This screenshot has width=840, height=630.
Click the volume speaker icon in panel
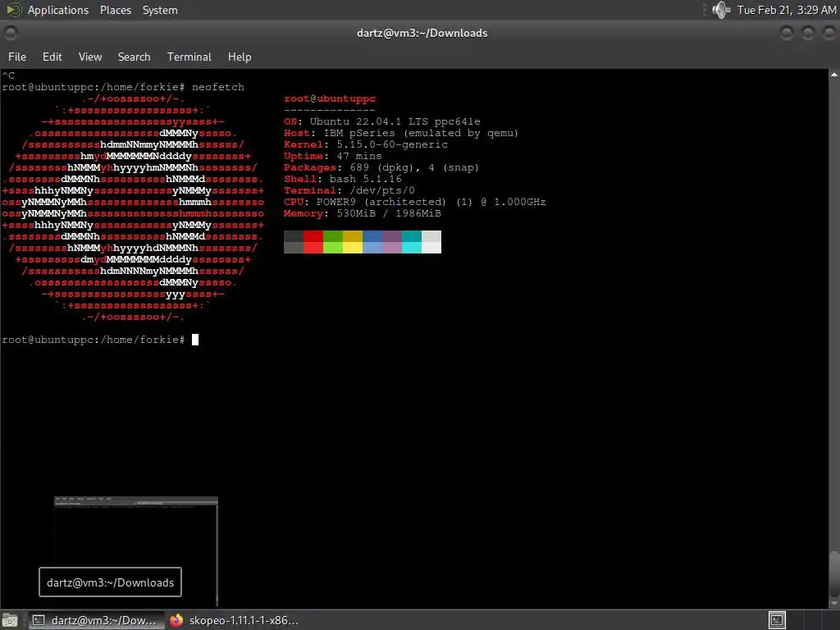pos(721,10)
